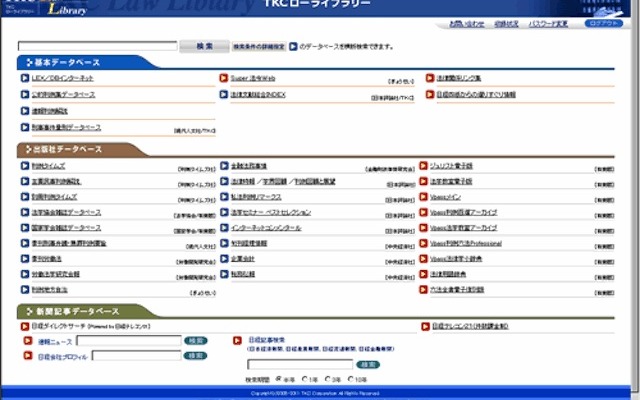Click the arrow icon beside 主要民事判例解説
This screenshot has width=640, height=400.
pyautogui.click(x=25, y=181)
